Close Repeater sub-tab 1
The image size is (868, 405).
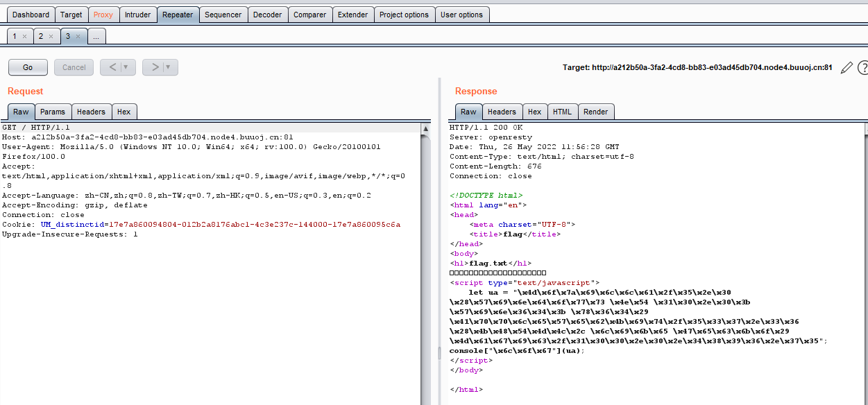point(25,37)
